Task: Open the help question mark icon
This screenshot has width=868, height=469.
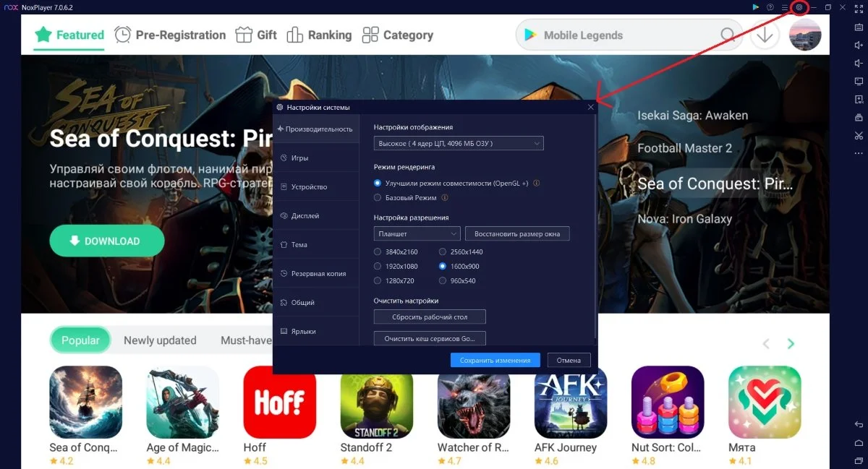Action: [770, 7]
